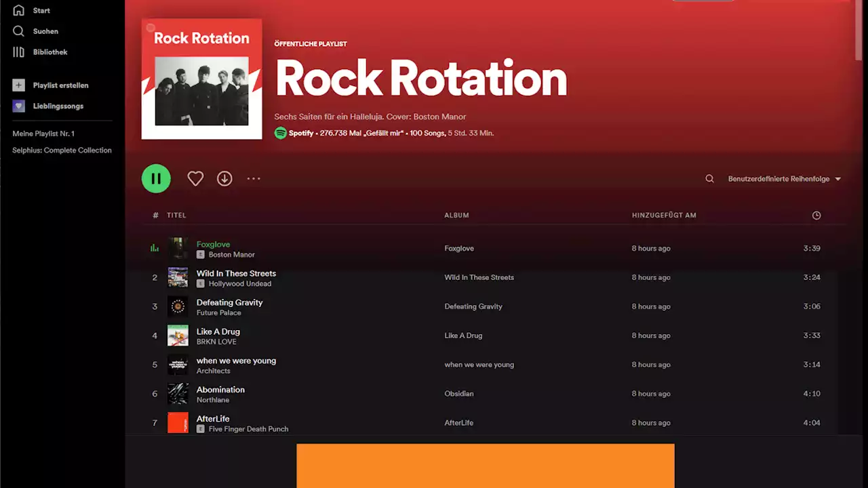Open Selphius: Complete Collection playlist
Viewport: 868px width, 488px height.
[62, 150]
